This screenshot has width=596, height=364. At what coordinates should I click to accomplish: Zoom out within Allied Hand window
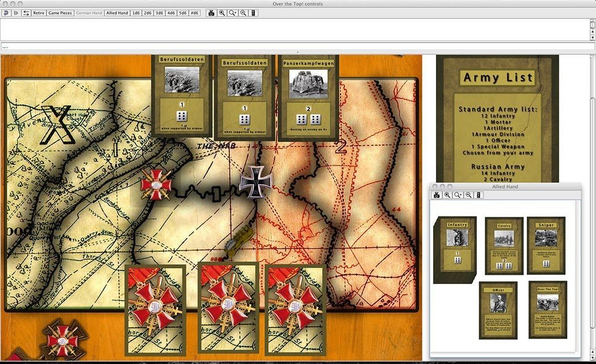pyautogui.click(x=468, y=194)
